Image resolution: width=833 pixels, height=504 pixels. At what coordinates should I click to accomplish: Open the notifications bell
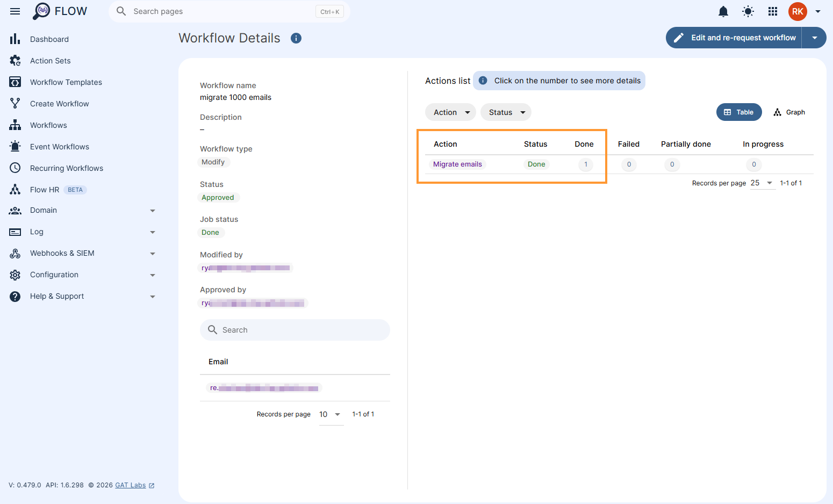click(723, 11)
